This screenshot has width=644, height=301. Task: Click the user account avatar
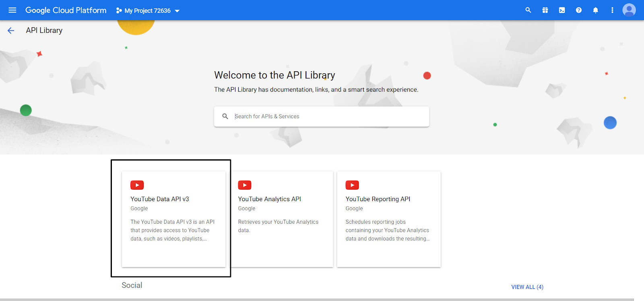tap(629, 10)
